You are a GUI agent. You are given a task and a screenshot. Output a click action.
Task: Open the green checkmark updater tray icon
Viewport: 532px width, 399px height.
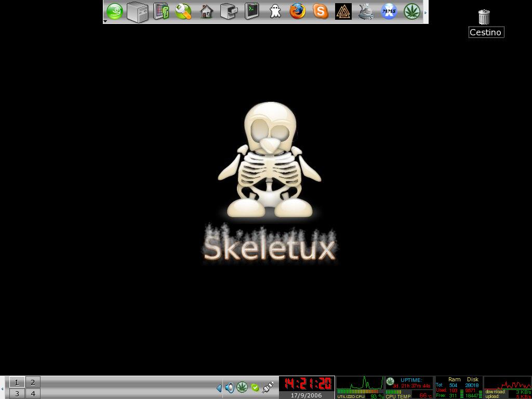point(255,388)
